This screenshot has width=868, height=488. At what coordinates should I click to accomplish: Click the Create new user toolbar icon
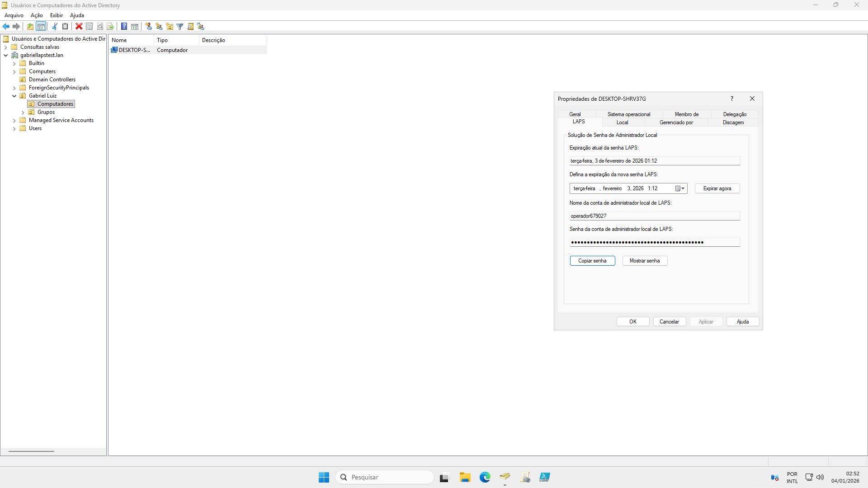coord(148,27)
